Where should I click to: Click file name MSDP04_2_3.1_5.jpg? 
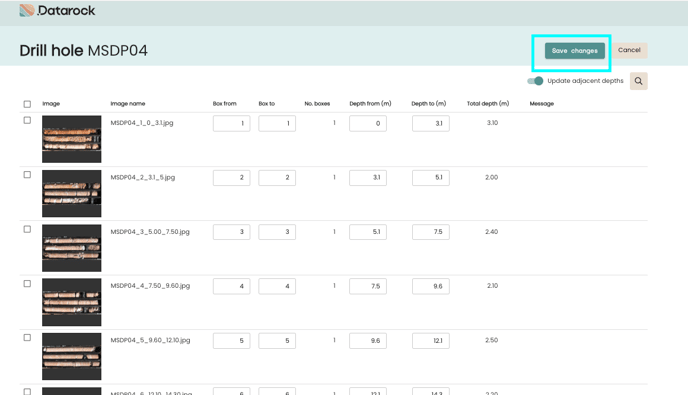(143, 177)
